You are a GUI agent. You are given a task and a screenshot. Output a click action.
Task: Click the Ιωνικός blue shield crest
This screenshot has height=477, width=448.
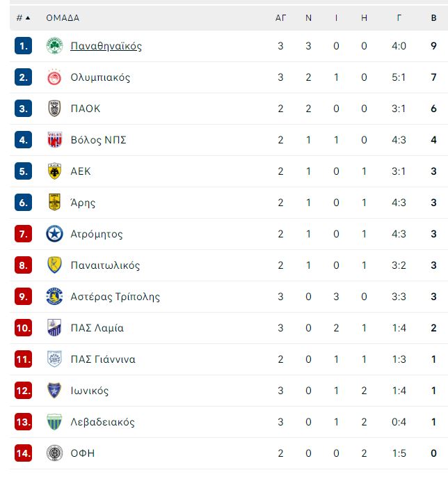click(54, 390)
